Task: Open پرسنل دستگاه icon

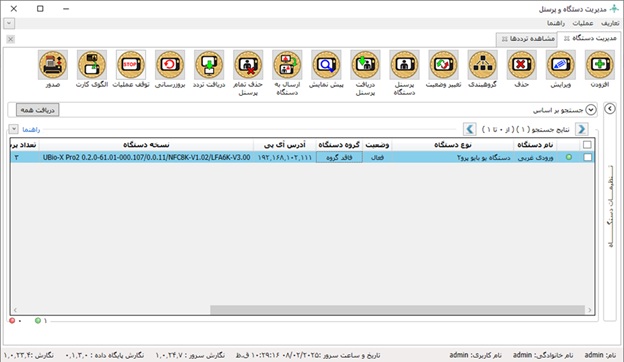Action: click(404, 65)
